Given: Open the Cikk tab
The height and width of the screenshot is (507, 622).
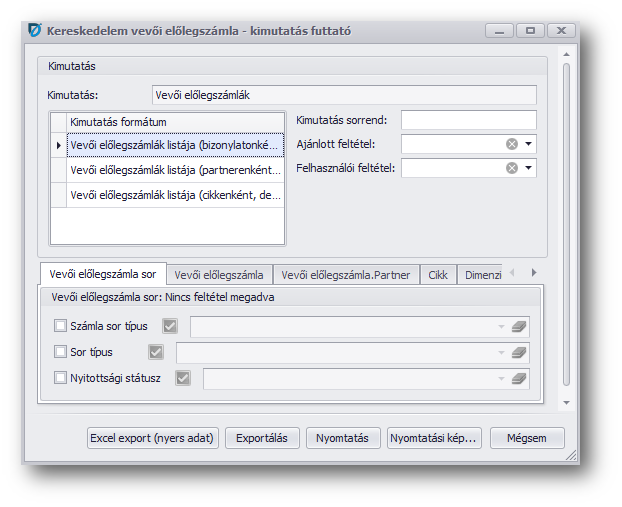Looking at the screenshot, I should [438, 275].
